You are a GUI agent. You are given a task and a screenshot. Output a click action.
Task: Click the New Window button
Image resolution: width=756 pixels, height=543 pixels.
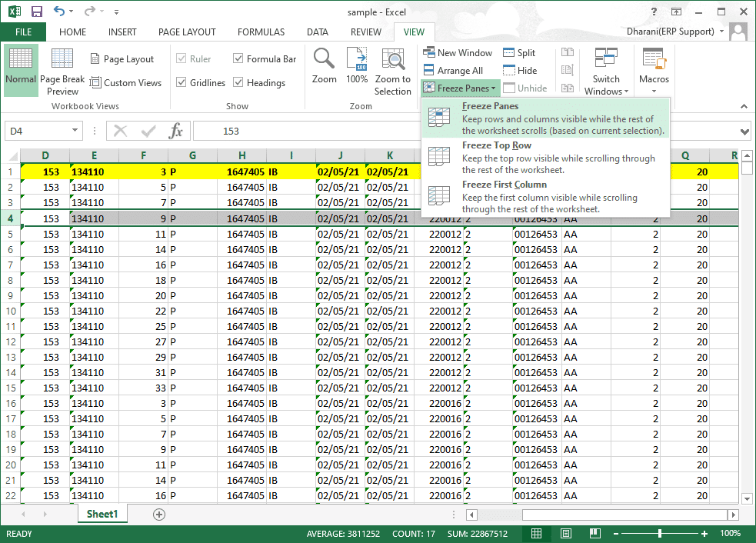click(x=458, y=53)
